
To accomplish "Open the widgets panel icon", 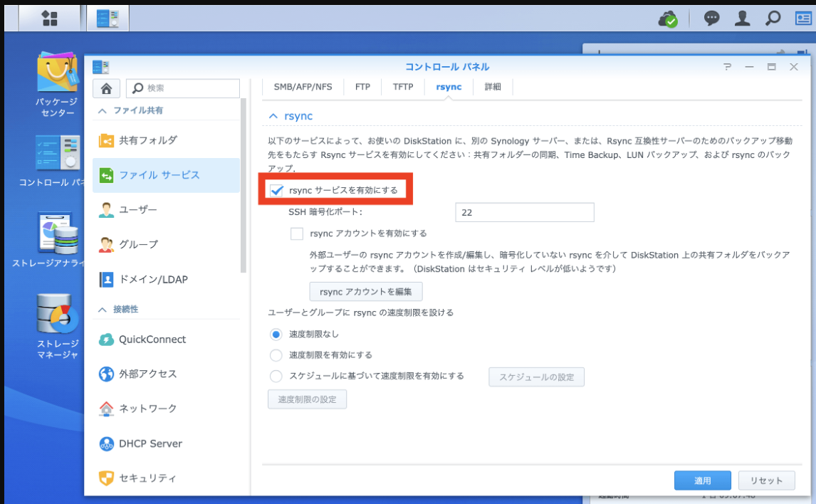I will 803,19.
